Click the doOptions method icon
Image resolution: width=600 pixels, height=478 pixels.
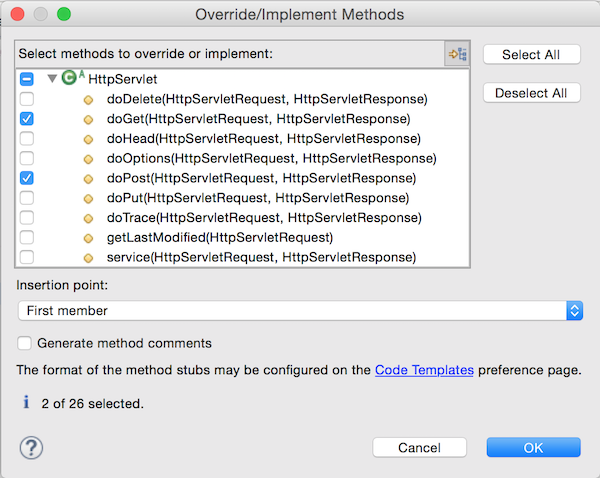coord(88,158)
